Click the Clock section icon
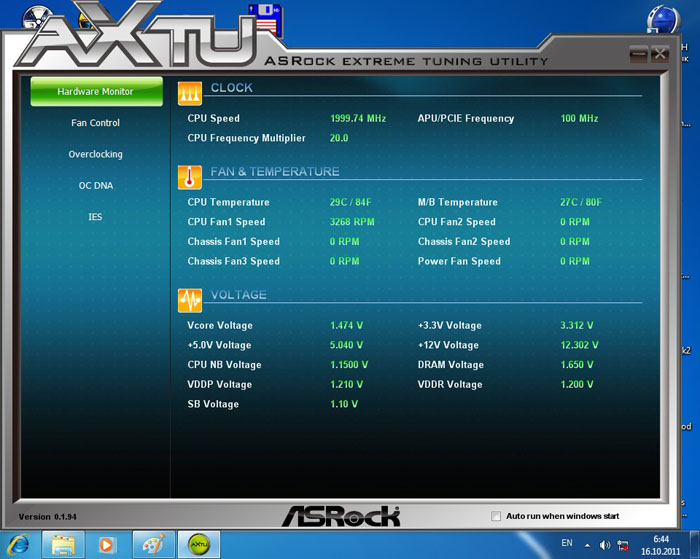Screen dimensions: 700x559 click(x=190, y=93)
